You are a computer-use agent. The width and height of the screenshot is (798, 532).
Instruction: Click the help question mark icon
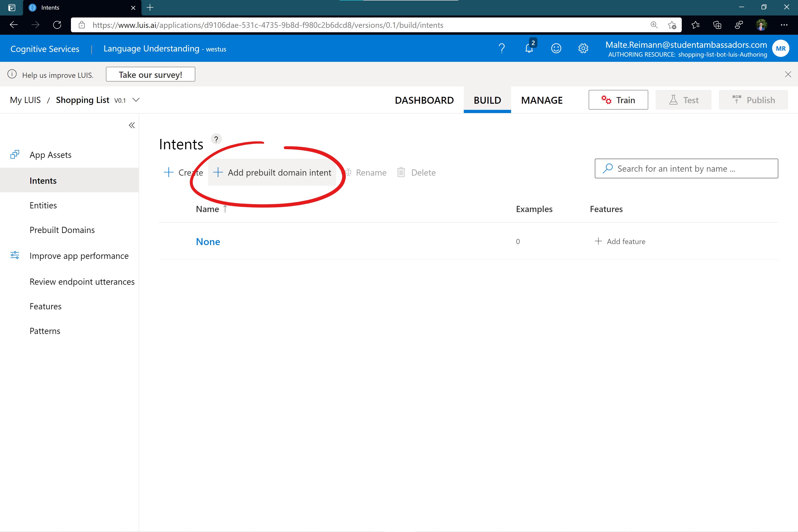(x=501, y=49)
